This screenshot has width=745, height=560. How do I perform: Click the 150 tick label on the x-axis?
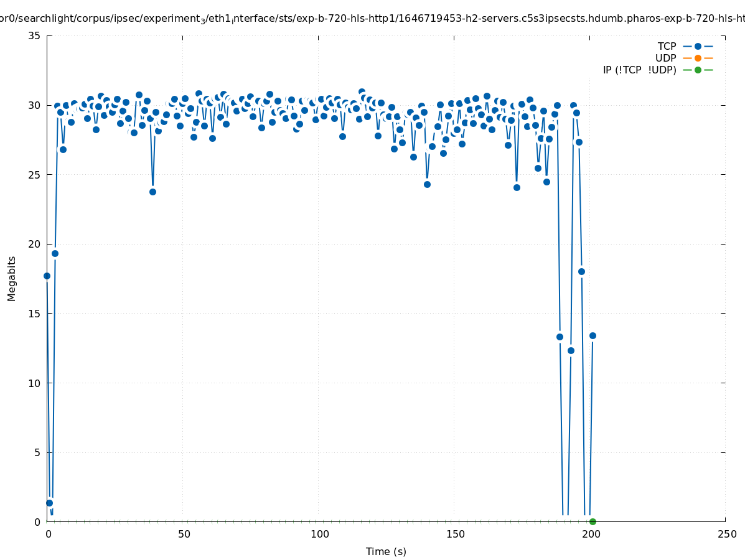coord(455,534)
